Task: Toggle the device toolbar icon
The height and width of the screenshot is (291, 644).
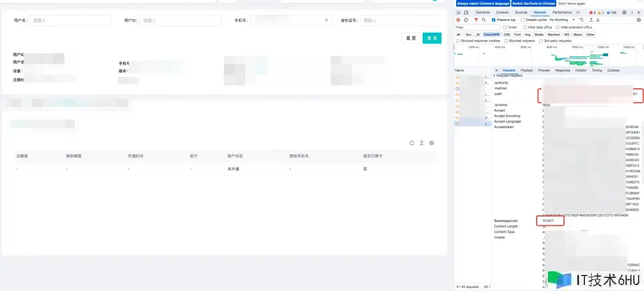Action: 466,13
